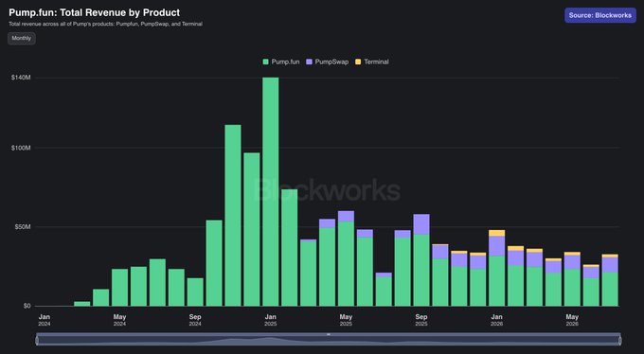The width and height of the screenshot is (644, 354).
Task: Click the purple PumpSwap legend swatch
Action: point(310,62)
